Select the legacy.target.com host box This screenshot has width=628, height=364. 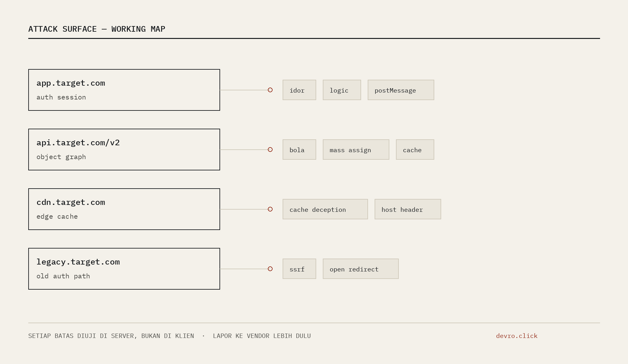click(x=124, y=269)
